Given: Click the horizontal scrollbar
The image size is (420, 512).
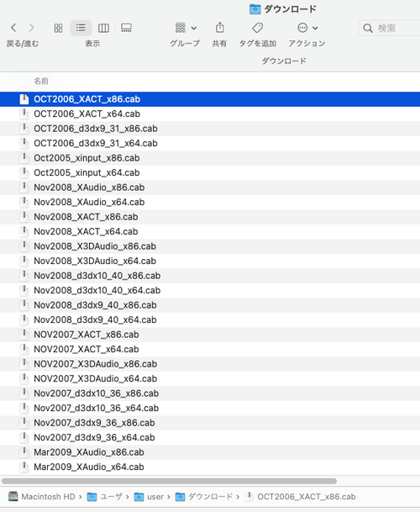Looking at the screenshot, I should coord(169,481).
